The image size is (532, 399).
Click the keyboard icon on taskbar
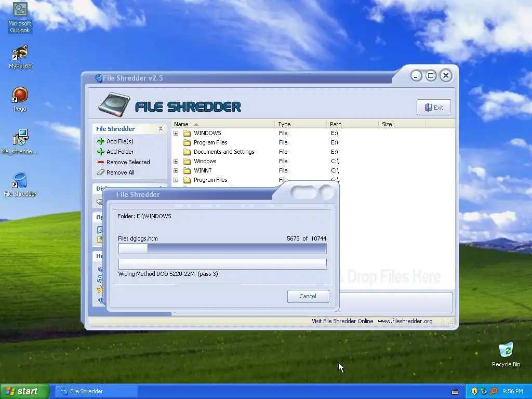tap(455, 392)
